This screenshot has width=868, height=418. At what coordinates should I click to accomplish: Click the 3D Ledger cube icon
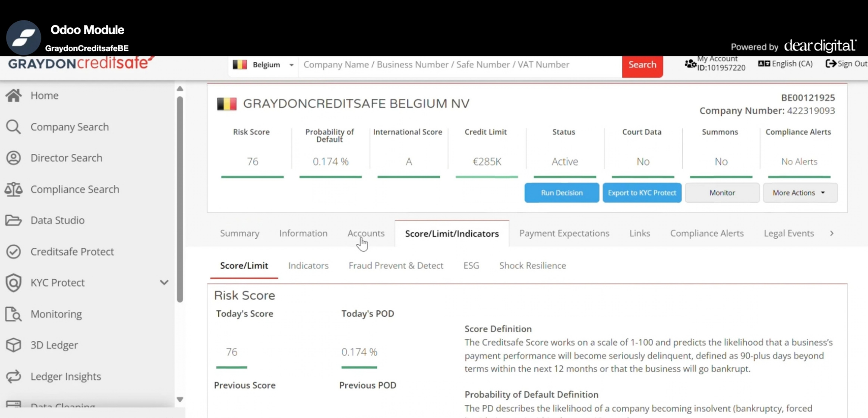(14, 345)
